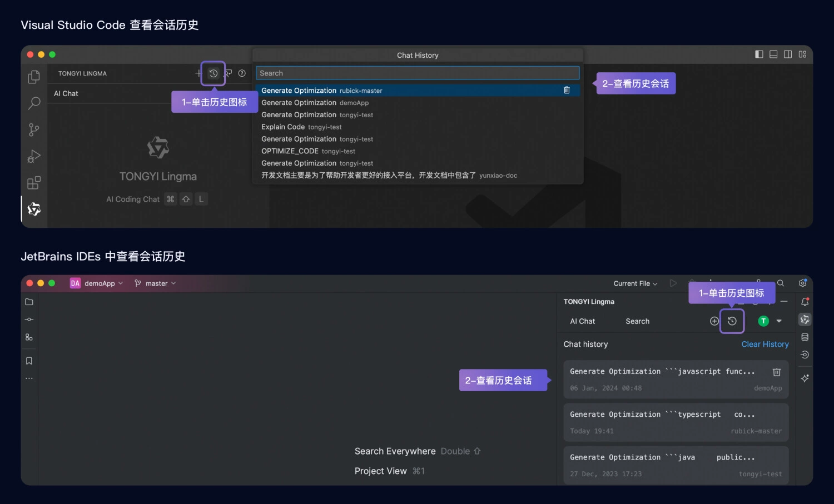Open the JetBrains Commit tool window icon

(29, 320)
